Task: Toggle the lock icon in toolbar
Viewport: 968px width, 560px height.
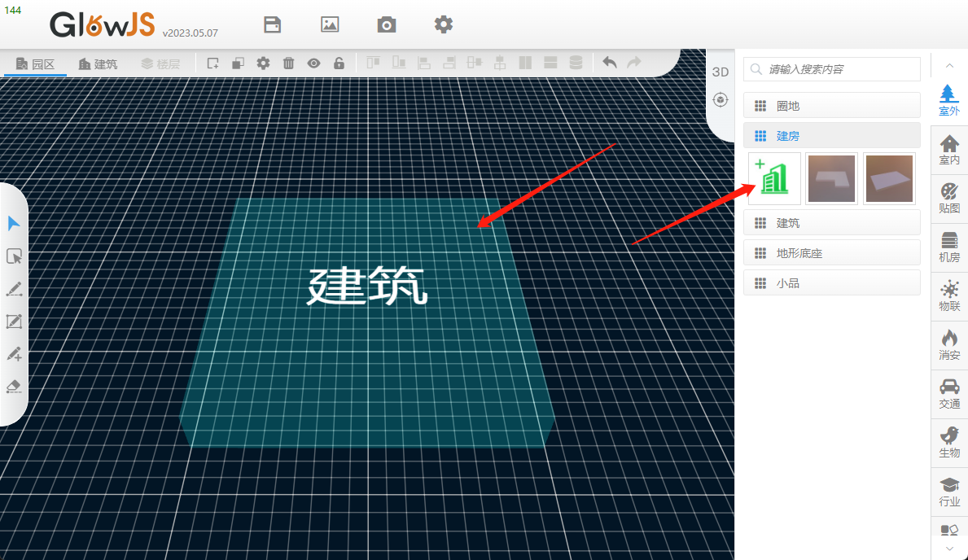Action: tap(339, 63)
